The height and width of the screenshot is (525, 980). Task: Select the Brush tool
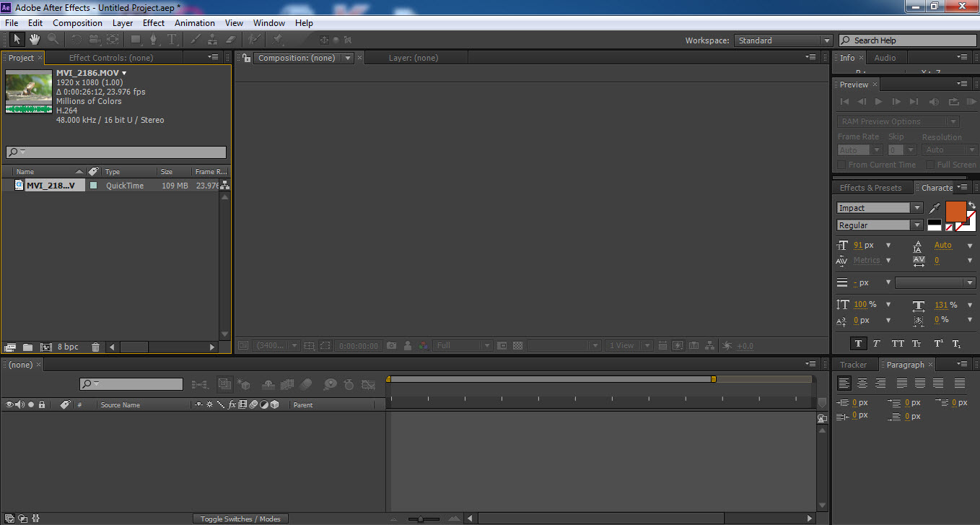pyautogui.click(x=196, y=40)
